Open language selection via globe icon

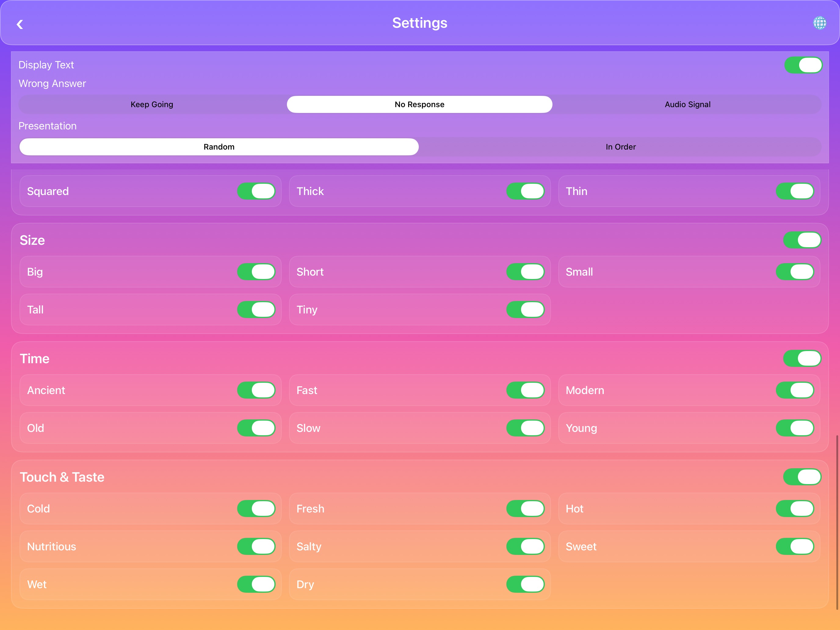point(820,23)
